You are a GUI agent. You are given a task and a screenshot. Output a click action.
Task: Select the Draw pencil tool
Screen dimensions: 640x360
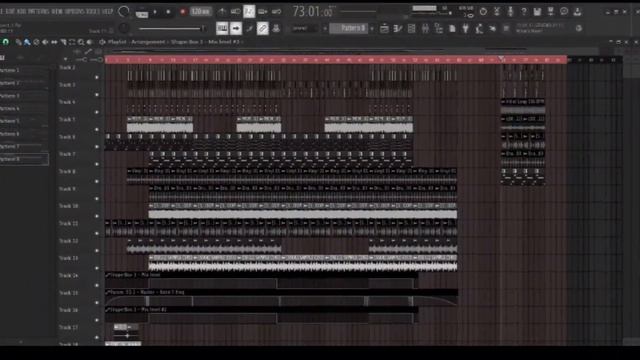tap(18, 42)
